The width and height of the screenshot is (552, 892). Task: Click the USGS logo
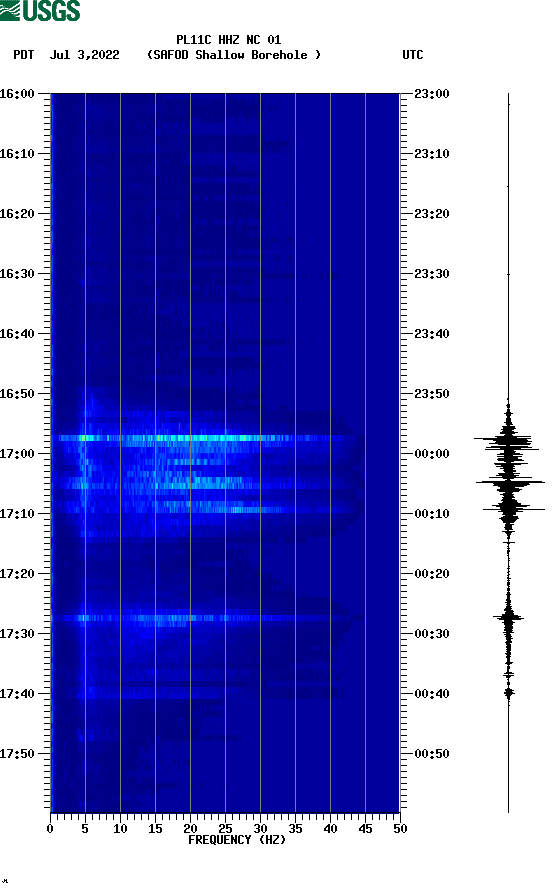(40, 10)
